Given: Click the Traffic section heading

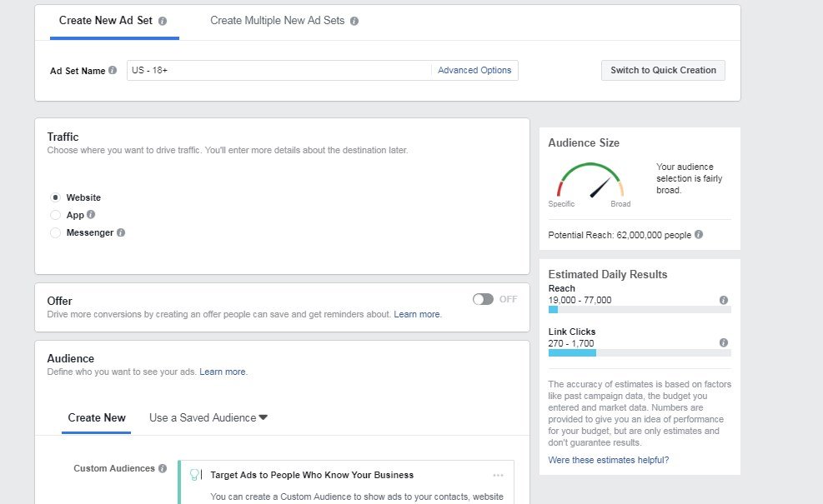Looking at the screenshot, I should click(63, 137).
